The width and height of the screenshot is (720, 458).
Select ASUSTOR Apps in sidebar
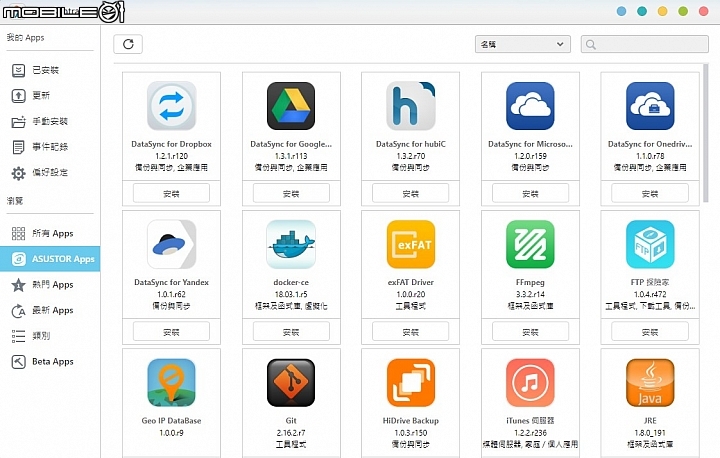[50, 259]
